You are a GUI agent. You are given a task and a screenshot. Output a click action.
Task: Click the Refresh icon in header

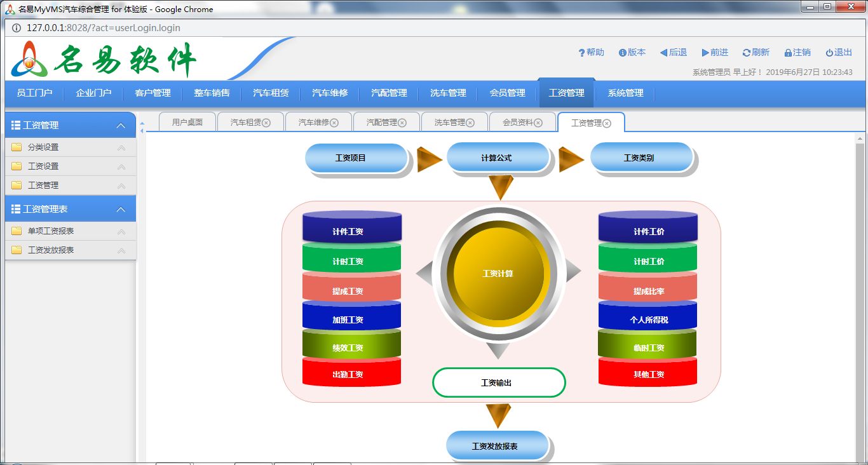746,53
